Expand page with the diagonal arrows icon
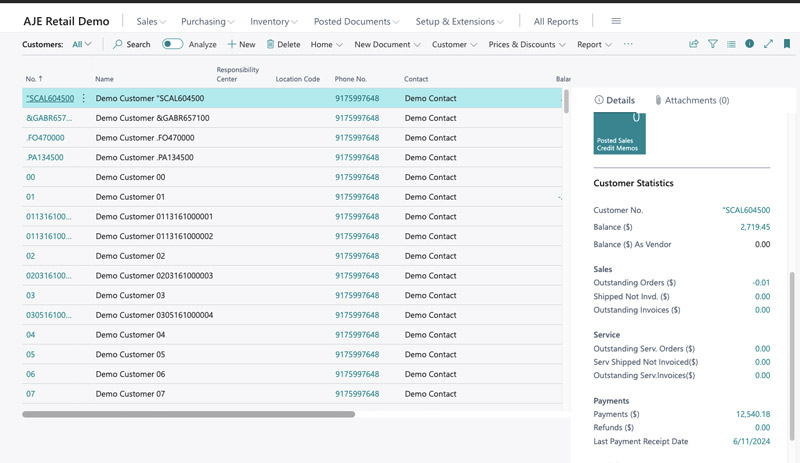 (x=768, y=44)
